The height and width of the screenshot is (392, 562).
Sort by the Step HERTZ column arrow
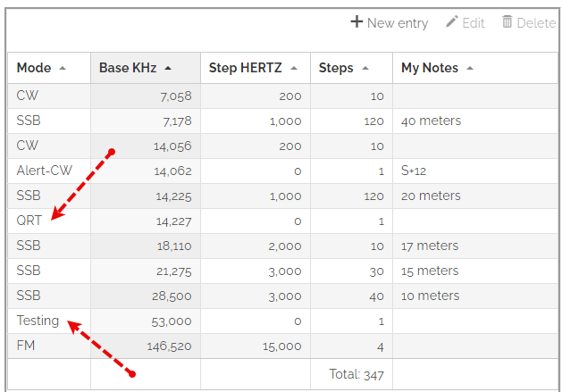coord(293,68)
